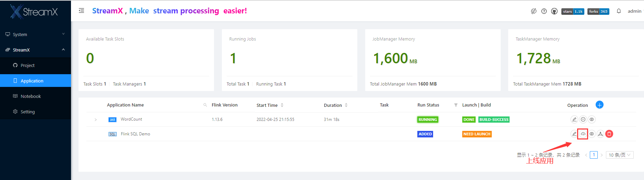Delete the Flink SQL Demo application

point(609,134)
